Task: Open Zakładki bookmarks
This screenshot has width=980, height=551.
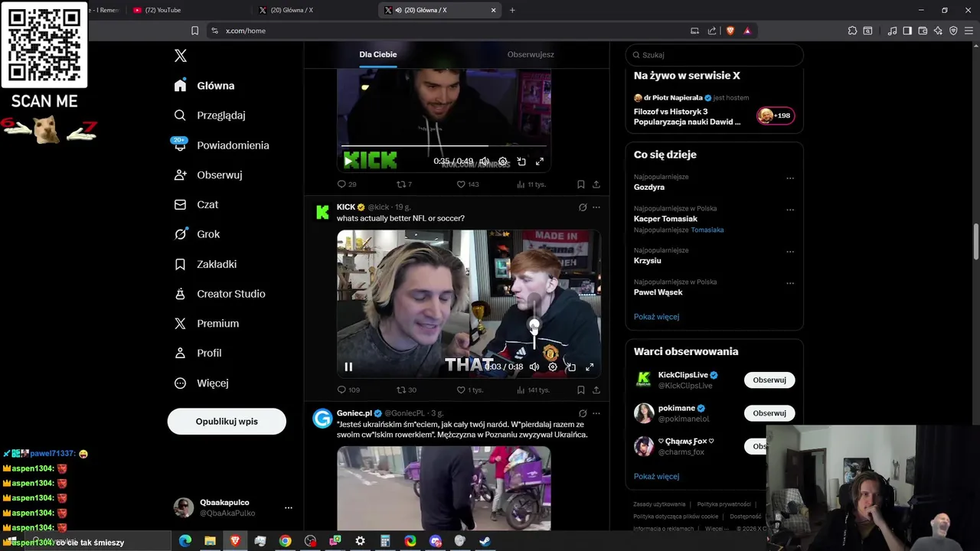Action: coord(205,264)
